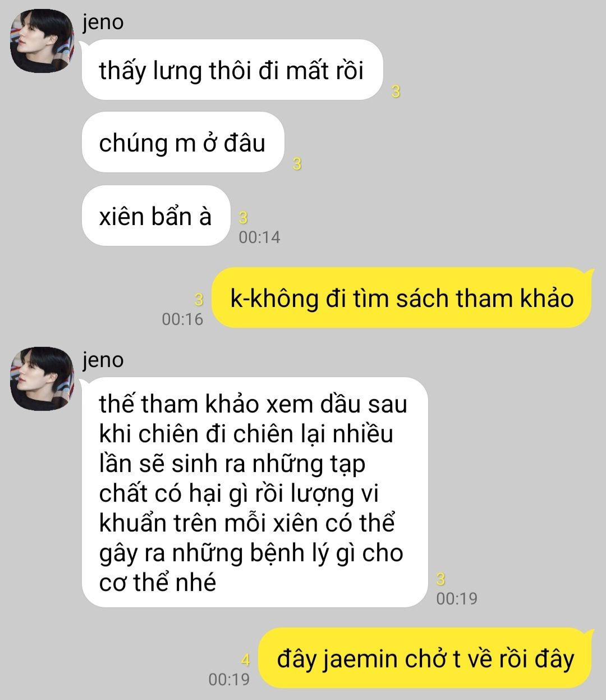Select long message starting 'thế tham khảo xem dầu'
This screenshot has width=606, height=700.
tap(255, 492)
